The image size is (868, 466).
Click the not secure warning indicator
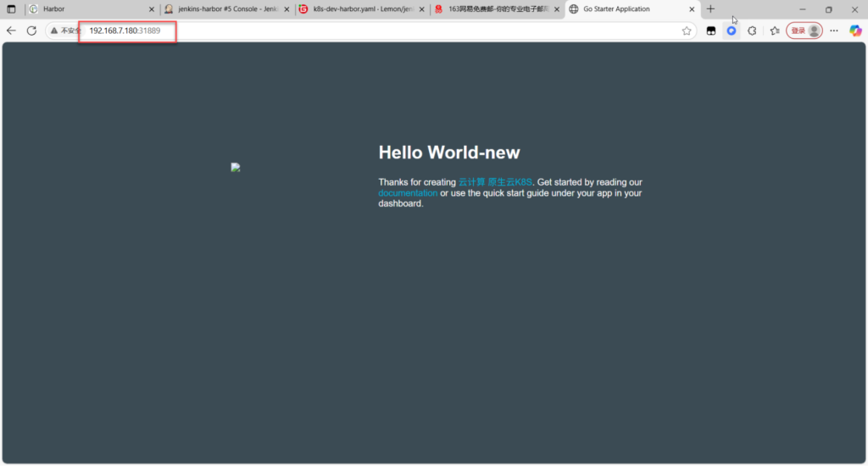point(65,31)
